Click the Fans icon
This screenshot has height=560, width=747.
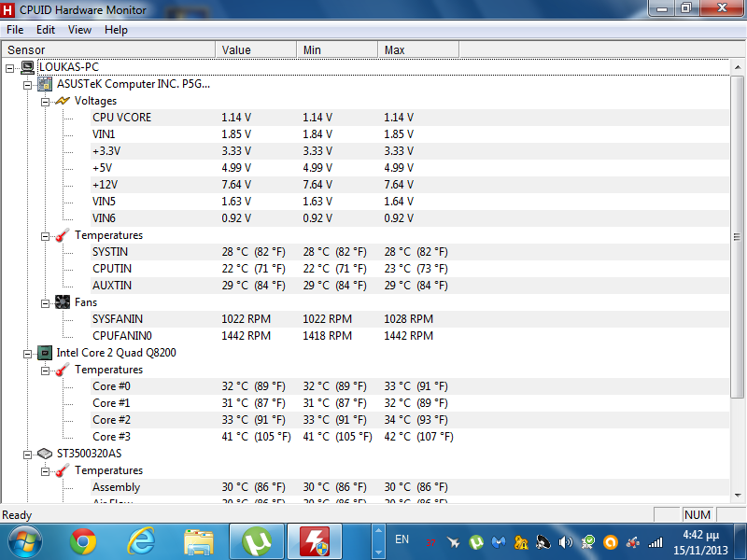[x=63, y=302]
